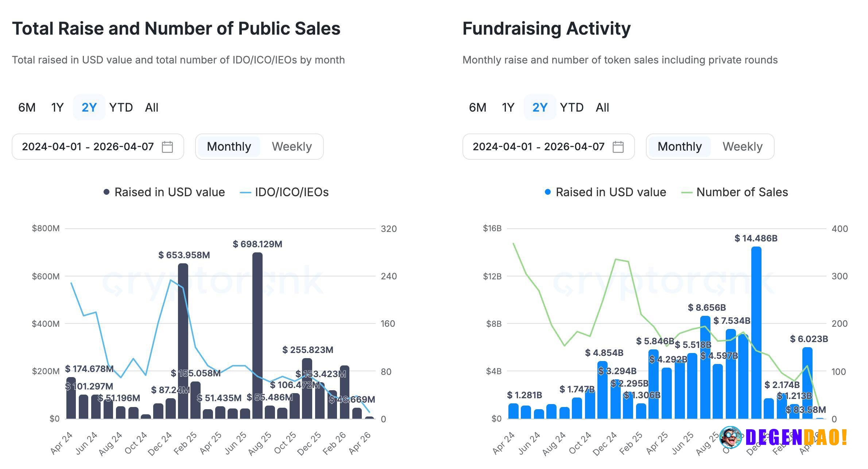Expand the 2Y selection on Fundraising chart

click(540, 107)
